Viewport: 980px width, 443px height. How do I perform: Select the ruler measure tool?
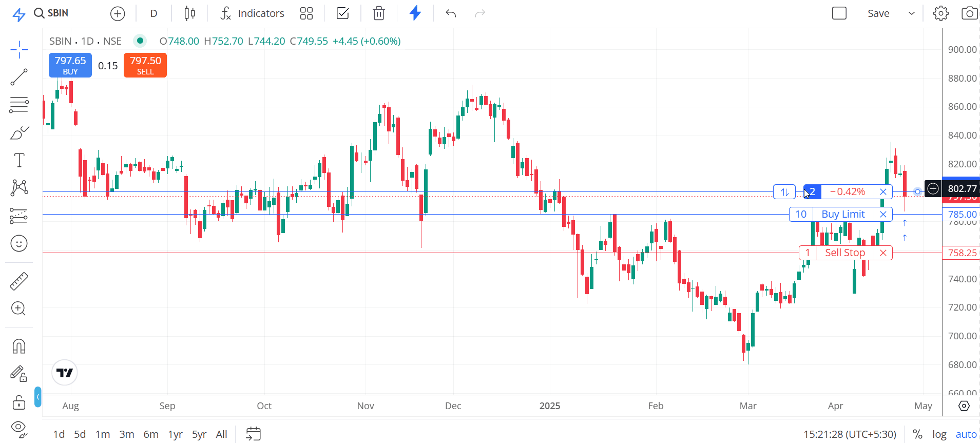pyautogui.click(x=19, y=281)
